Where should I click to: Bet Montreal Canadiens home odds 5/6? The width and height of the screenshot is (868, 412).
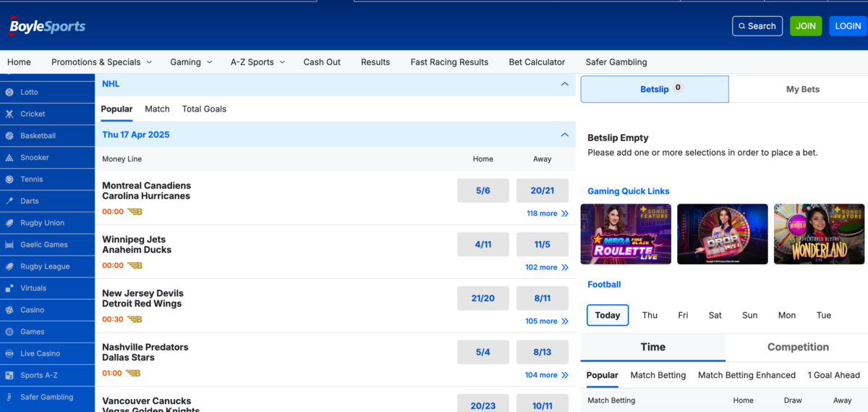pyautogui.click(x=483, y=190)
